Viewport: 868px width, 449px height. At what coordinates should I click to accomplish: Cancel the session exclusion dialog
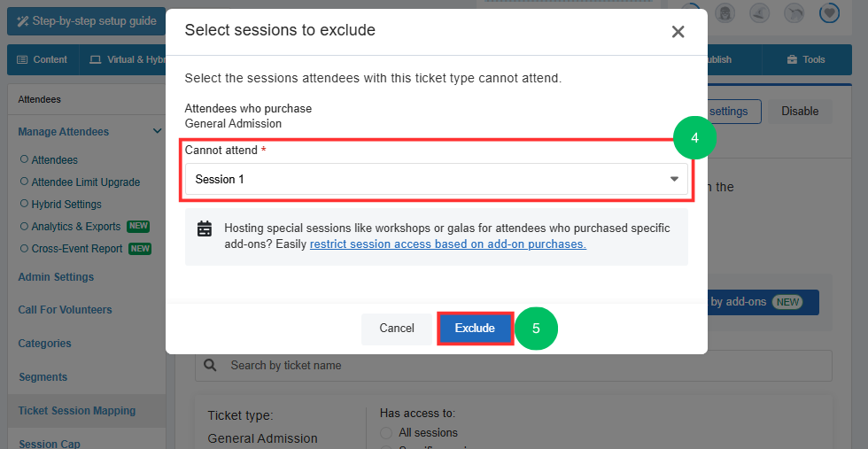397,329
